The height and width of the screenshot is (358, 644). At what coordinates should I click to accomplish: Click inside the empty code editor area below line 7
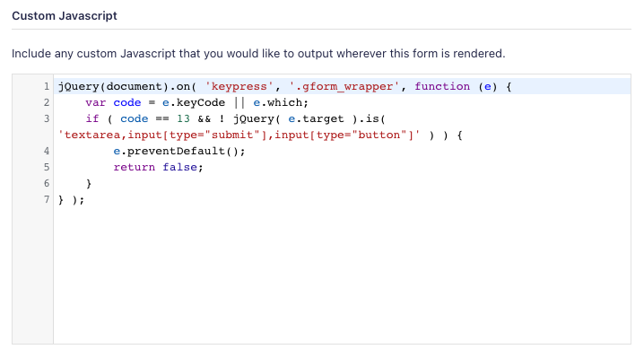(342, 275)
